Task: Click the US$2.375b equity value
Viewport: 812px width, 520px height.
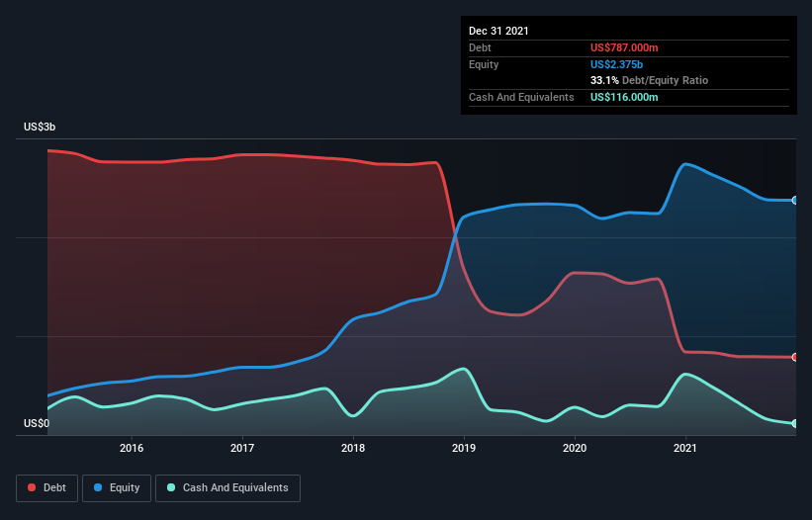Action: pos(616,64)
